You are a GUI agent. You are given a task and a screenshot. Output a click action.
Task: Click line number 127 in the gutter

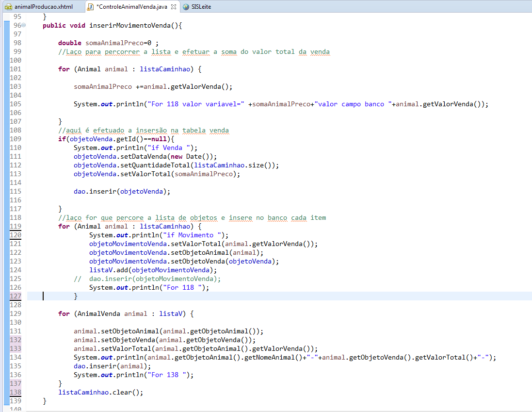15,297
